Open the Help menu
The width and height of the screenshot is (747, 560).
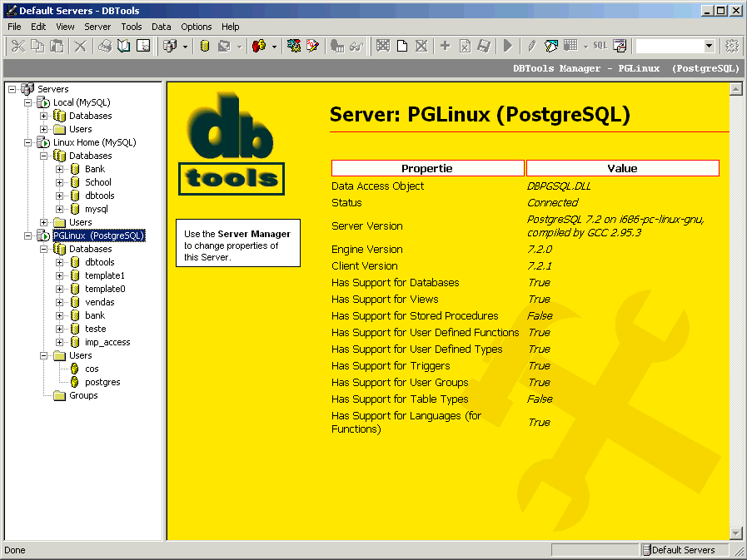point(231,27)
